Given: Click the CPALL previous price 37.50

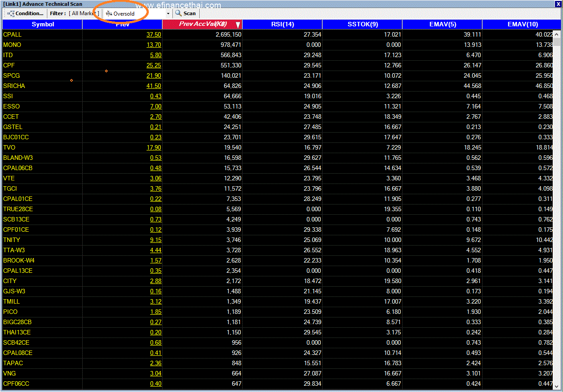Looking at the screenshot, I should (154, 34).
